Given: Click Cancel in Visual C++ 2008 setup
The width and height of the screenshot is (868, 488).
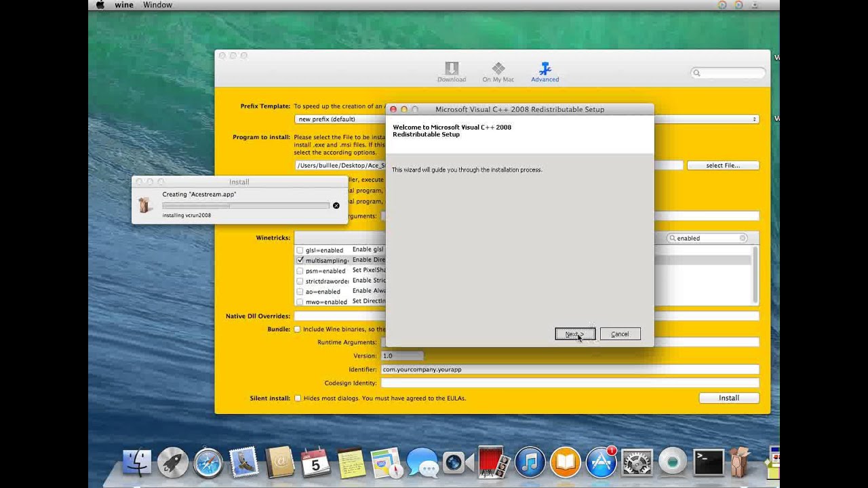Looking at the screenshot, I should click(x=620, y=334).
